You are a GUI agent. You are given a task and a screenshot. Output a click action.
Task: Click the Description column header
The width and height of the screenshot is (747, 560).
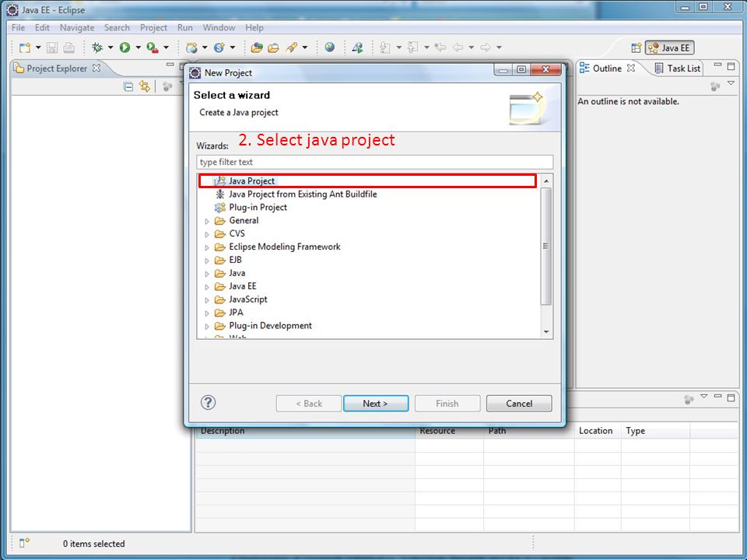305,431
